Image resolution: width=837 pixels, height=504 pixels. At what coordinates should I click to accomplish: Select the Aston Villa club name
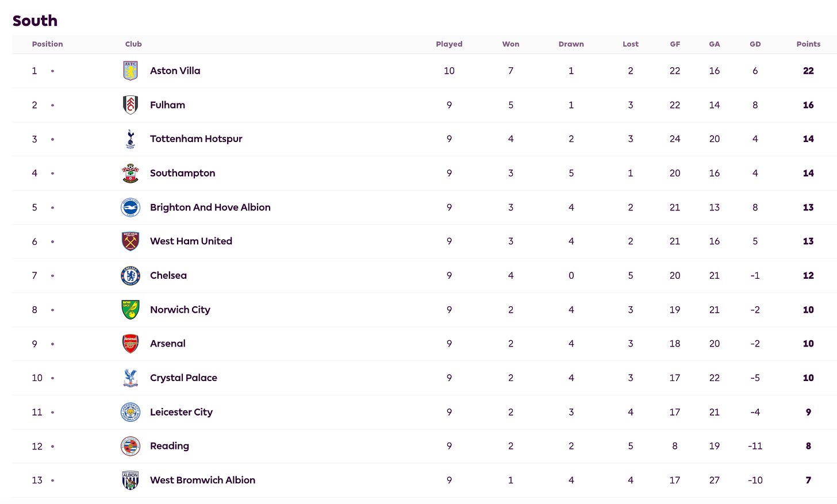click(x=175, y=71)
